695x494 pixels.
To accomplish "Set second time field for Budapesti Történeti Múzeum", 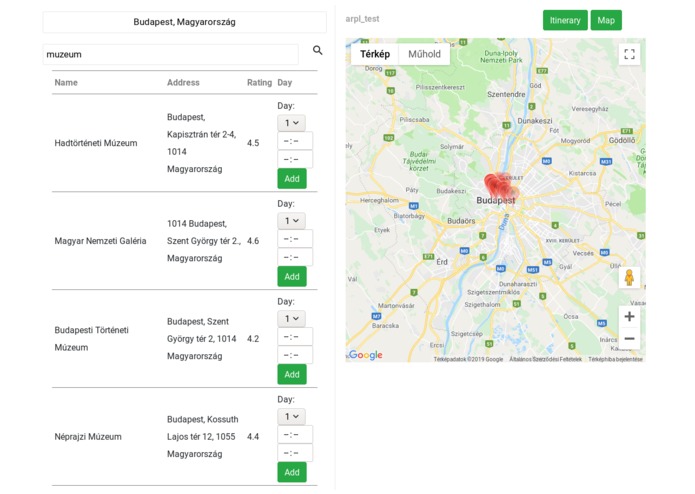I will (295, 355).
